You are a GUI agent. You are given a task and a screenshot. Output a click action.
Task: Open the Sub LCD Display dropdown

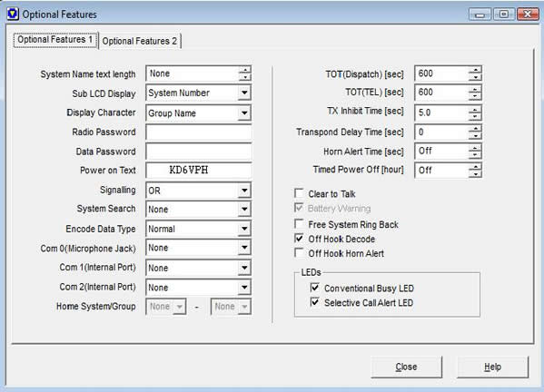[244, 93]
